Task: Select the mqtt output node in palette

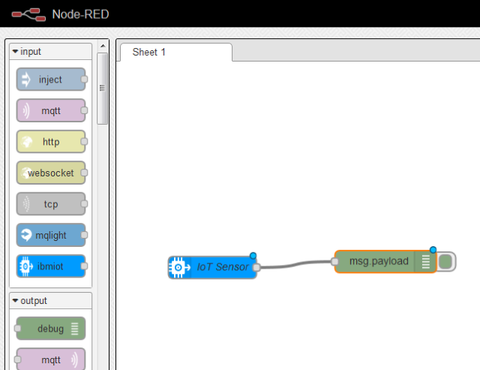Action: (51, 359)
